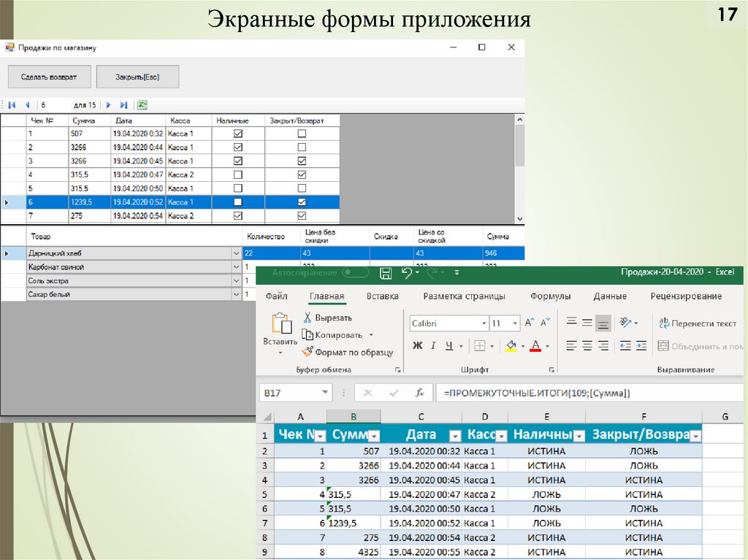The width and height of the screenshot is (748, 560).
Task: Open the Дата column filter dropdown
Action: click(454, 436)
